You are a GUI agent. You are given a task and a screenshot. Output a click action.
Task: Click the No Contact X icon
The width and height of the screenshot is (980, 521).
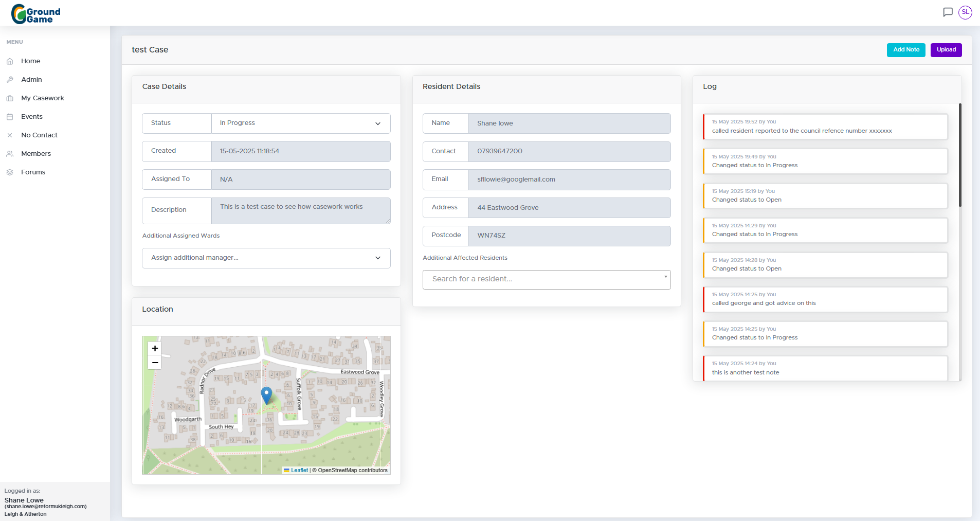[x=10, y=135]
